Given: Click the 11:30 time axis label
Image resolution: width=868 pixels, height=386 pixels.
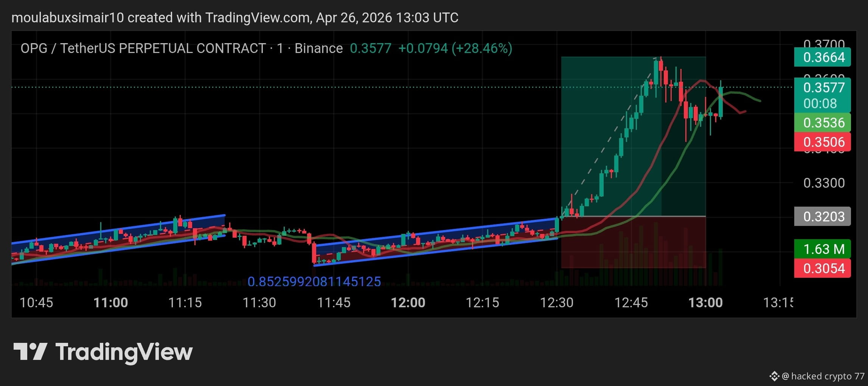Looking at the screenshot, I should [x=259, y=303].
